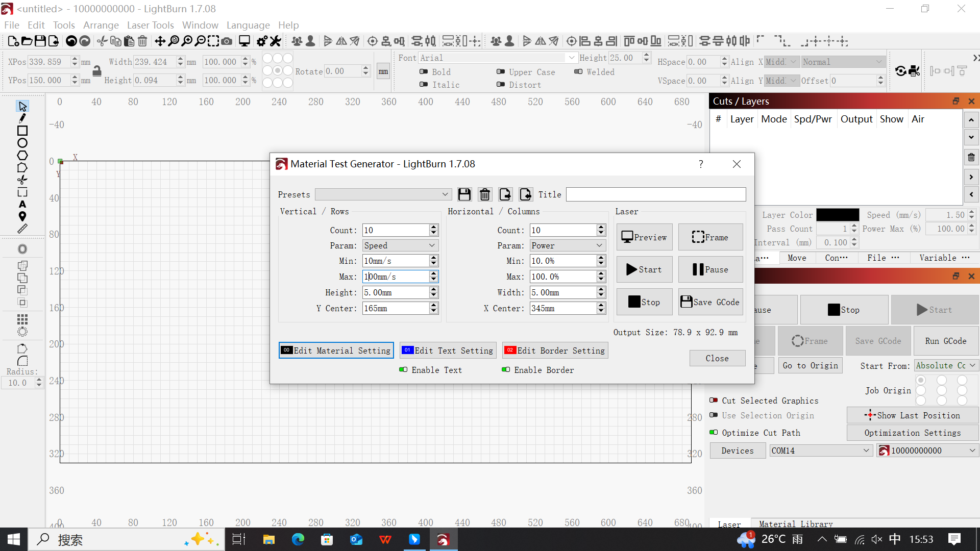Open the Start From dropdown

click(946, 365)
